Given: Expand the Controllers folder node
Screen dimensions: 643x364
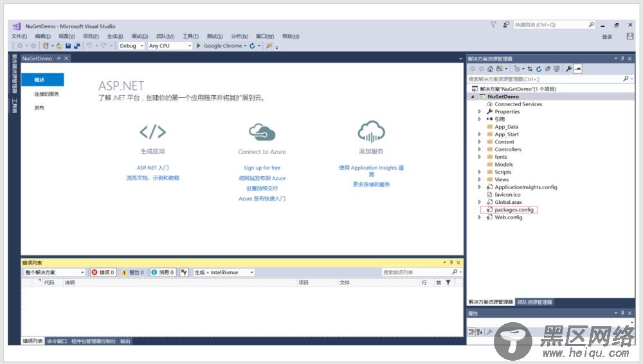Looking at the screenshot, I should tap(480, 149).
